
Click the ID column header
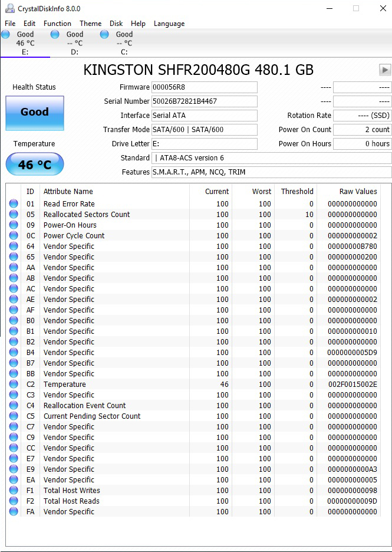tap(30, 191)
